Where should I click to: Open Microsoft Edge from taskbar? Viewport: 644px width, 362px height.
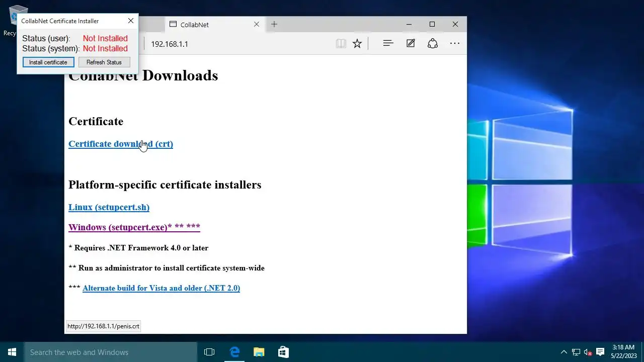(234, 352)
